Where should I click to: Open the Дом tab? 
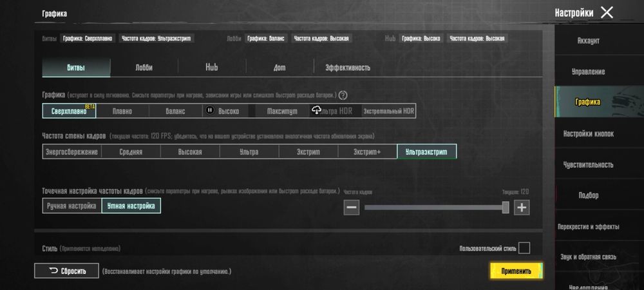(x=279, y=68)
